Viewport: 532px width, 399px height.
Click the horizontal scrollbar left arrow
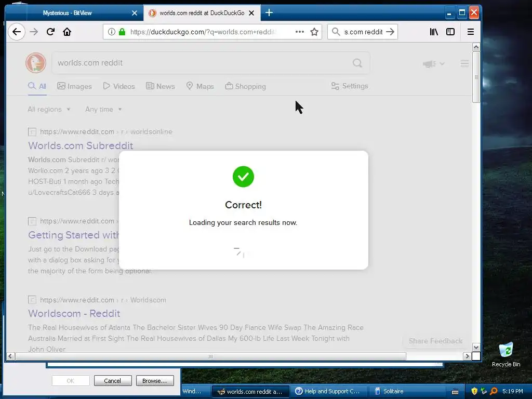click(x=10, y=356)
